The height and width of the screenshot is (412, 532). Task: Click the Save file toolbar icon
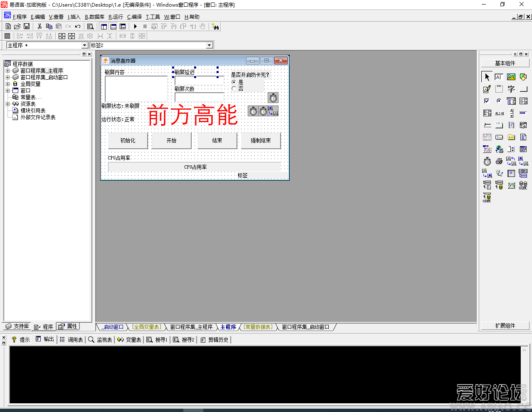click(x=27, y=27)
